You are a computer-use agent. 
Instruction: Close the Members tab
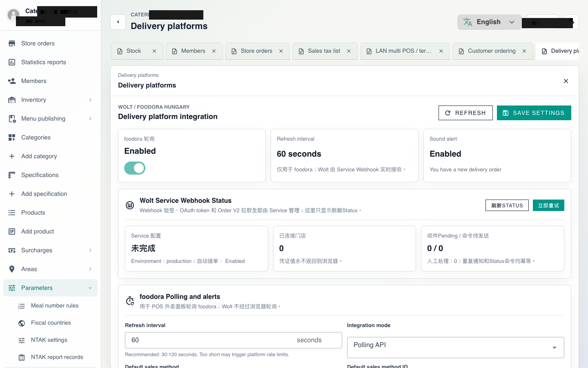click(214, 51)
